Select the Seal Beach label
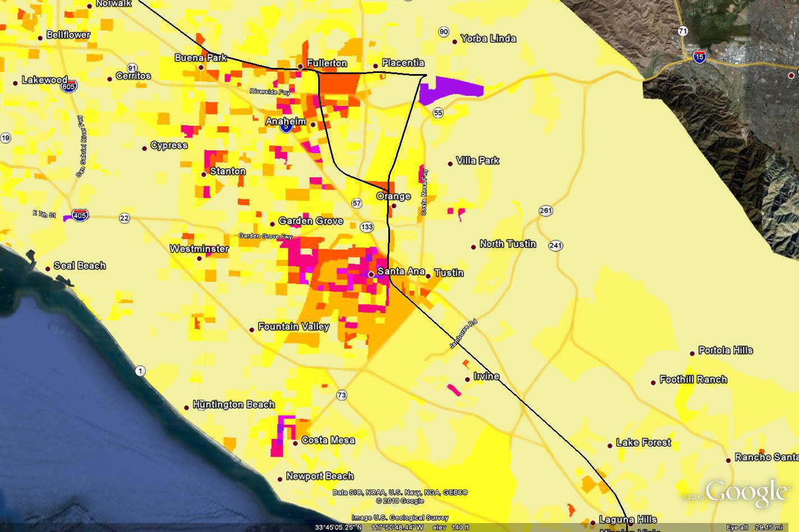The width and height of the screenshot is (799, 532). pyautogui.click(x=79, y=266)
